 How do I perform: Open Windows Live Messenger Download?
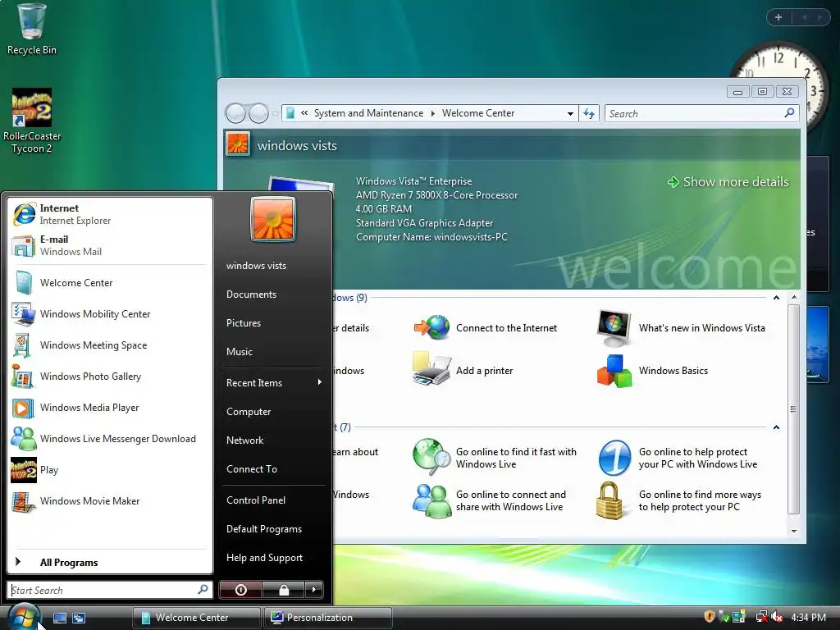point(110,439)
